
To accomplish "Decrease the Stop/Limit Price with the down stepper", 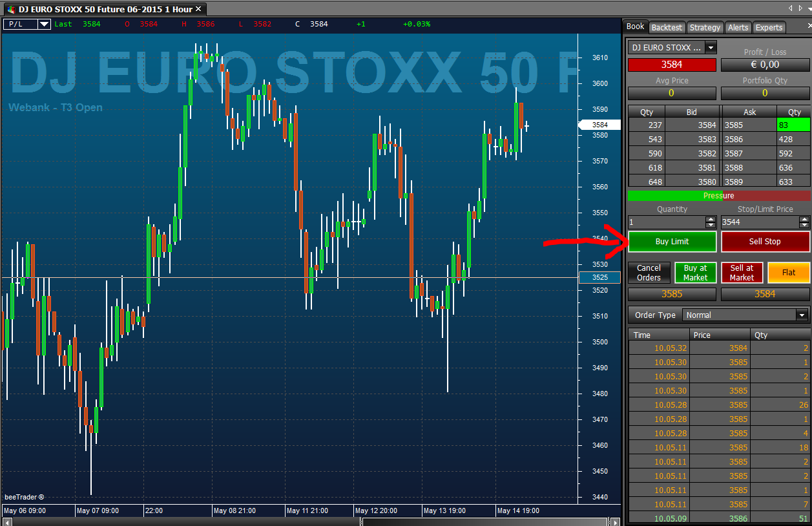I will [804, 225].
